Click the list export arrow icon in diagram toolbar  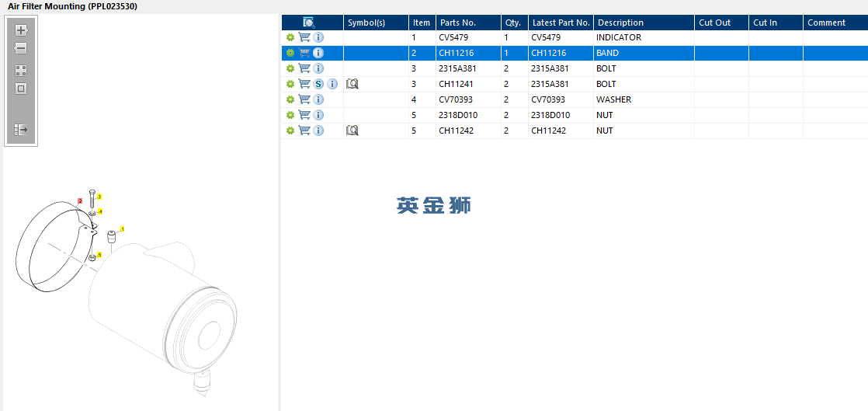click(21, 129)
